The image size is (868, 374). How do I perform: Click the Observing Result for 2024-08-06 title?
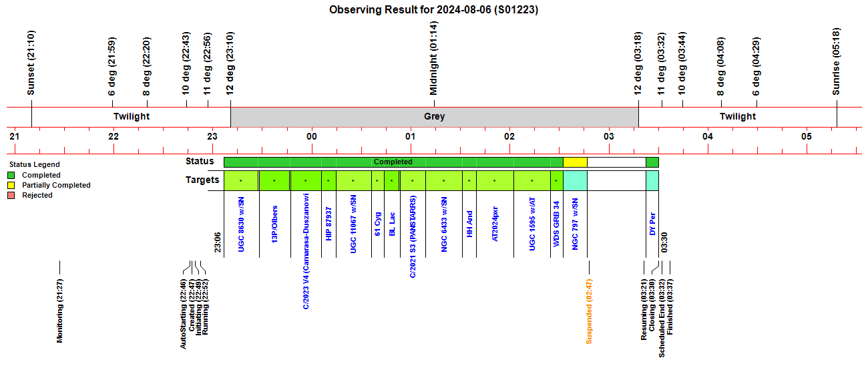[x=434, y=10]
